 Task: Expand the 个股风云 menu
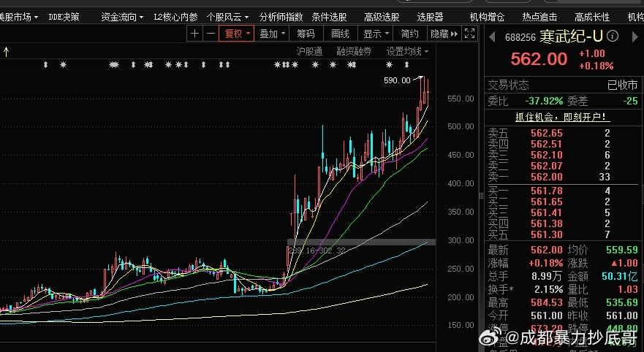point(227,17)
